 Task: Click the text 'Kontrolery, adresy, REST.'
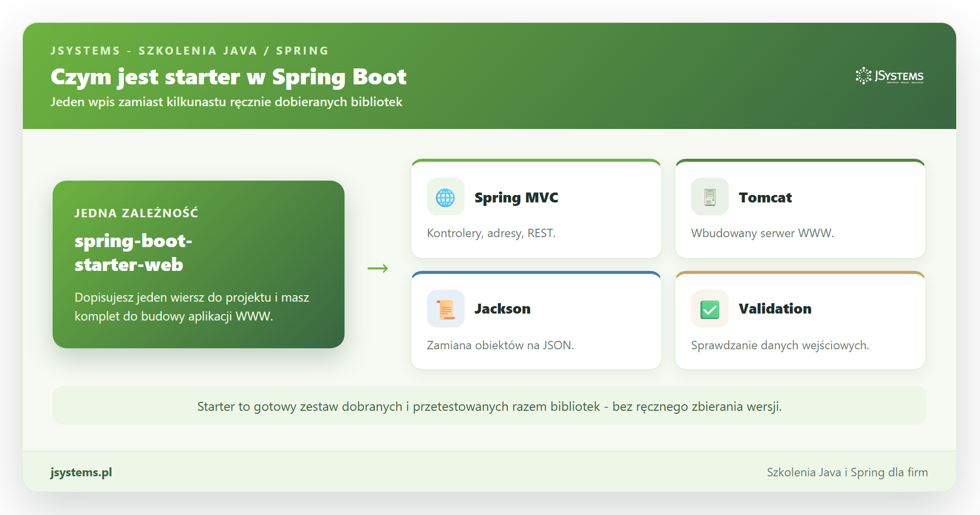click(491, 233)
